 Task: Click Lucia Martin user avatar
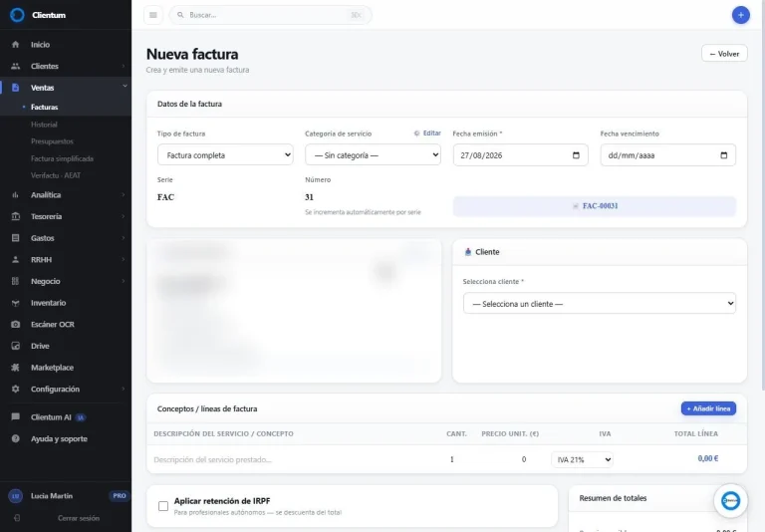16,496
